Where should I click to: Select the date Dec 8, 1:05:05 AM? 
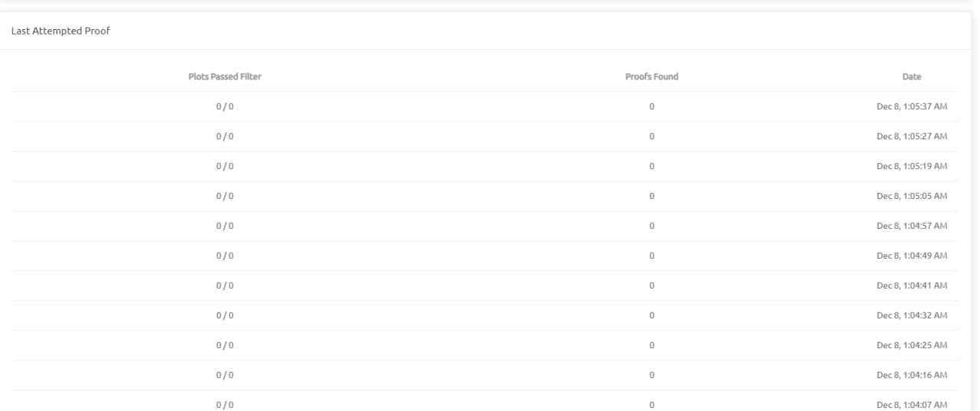point(912,196)
